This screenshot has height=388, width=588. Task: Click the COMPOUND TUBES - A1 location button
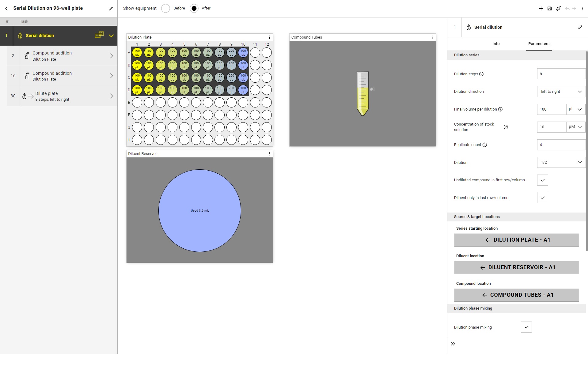point(516,295)
